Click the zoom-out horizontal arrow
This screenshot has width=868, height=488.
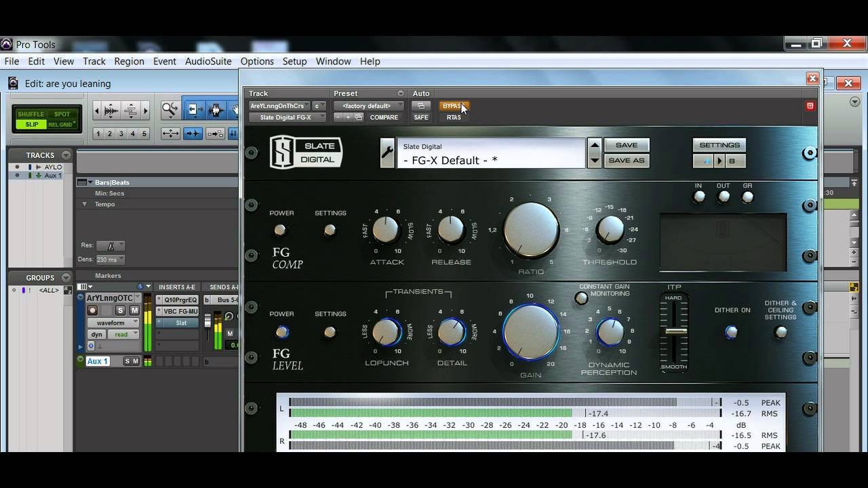pyautogui.click(x=97, y=110)
